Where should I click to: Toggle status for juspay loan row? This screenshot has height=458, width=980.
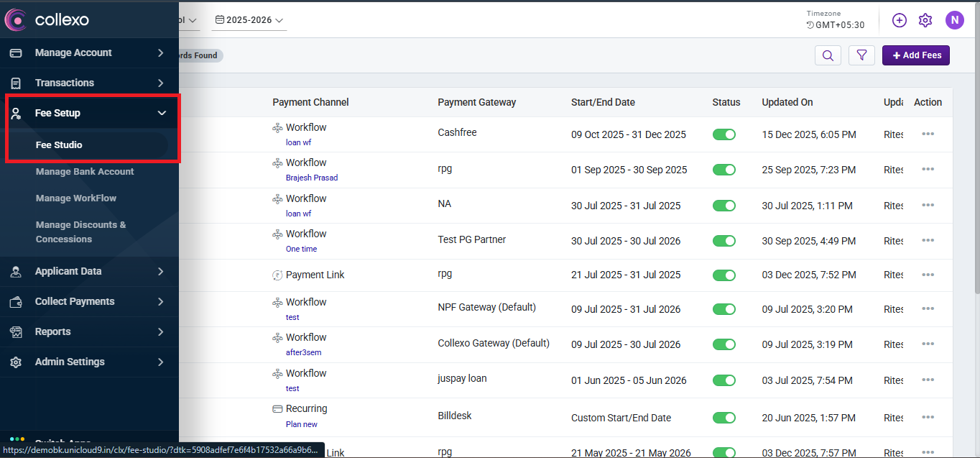pos(724,380)
